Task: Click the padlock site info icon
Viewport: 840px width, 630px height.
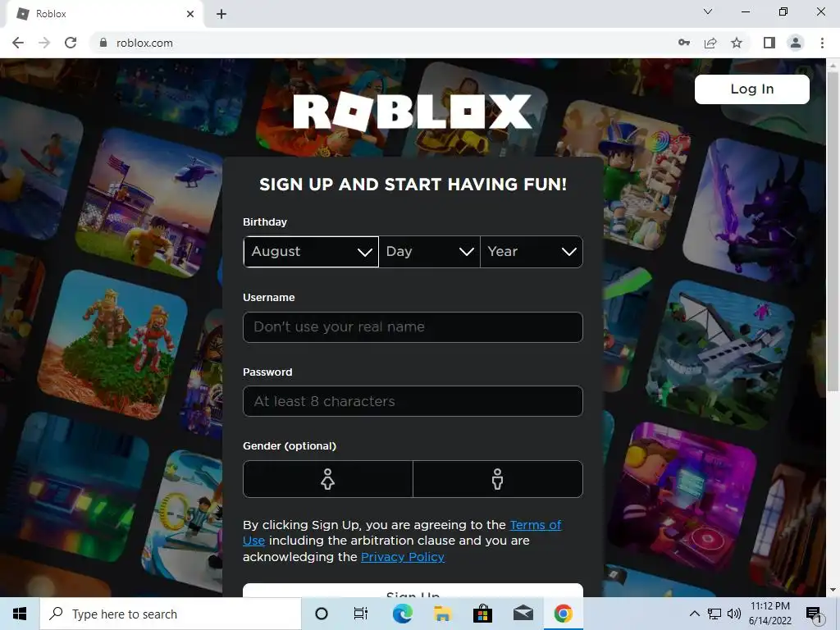Action: (x=103, y=43)
